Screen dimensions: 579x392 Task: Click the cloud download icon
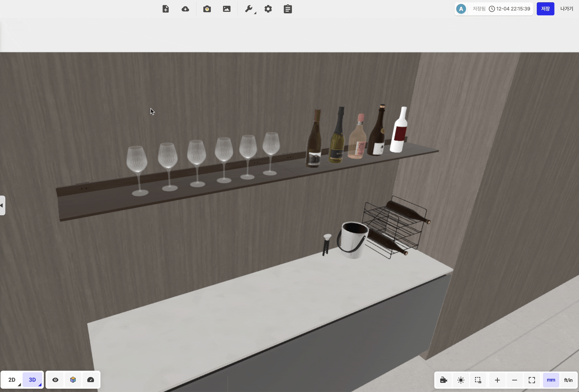coord(185,9)
